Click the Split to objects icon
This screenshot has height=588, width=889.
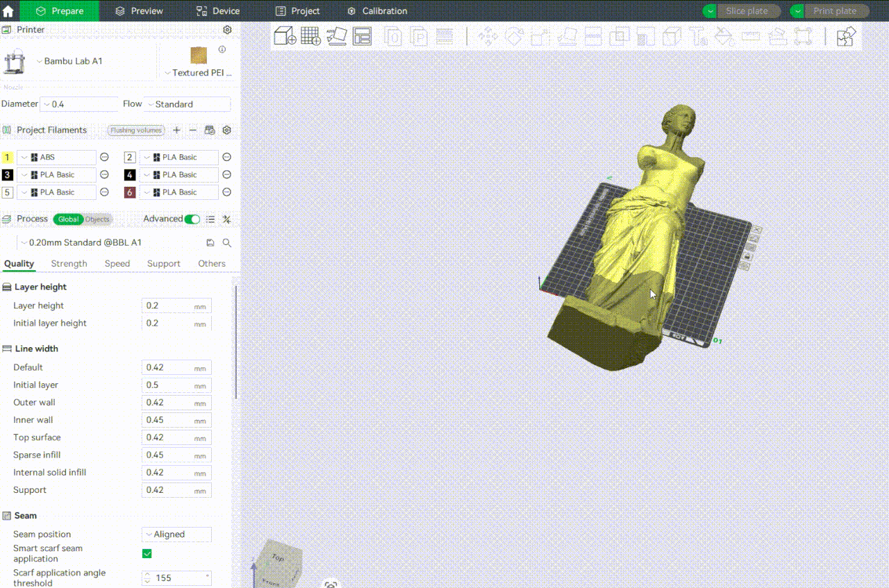(x=394, y=36)
